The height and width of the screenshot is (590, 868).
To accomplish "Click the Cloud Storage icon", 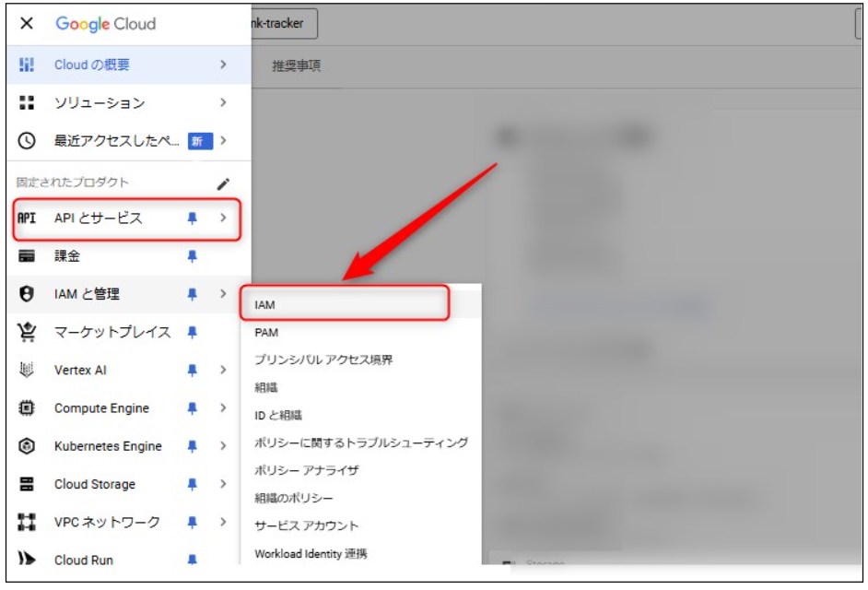I will point(26,484).
